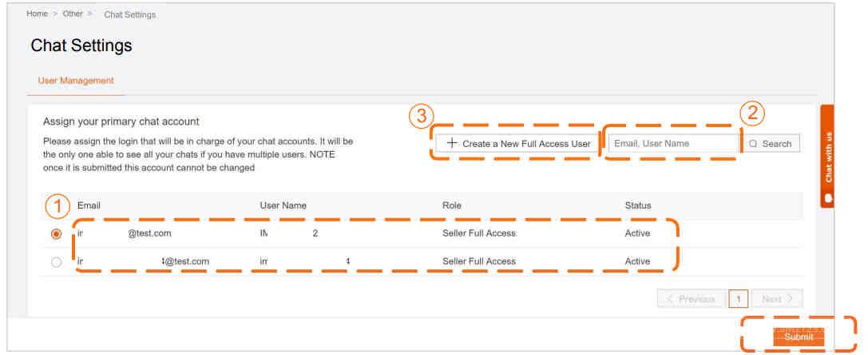Focus the Email, User Name search field
Image resolution: width=868 pixels, height=355 pixels.
[x=675, y=143]
